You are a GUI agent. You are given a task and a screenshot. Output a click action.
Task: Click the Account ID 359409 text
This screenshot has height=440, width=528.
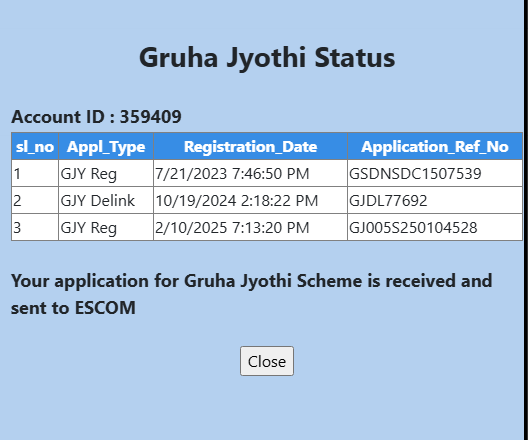point(96,117)
